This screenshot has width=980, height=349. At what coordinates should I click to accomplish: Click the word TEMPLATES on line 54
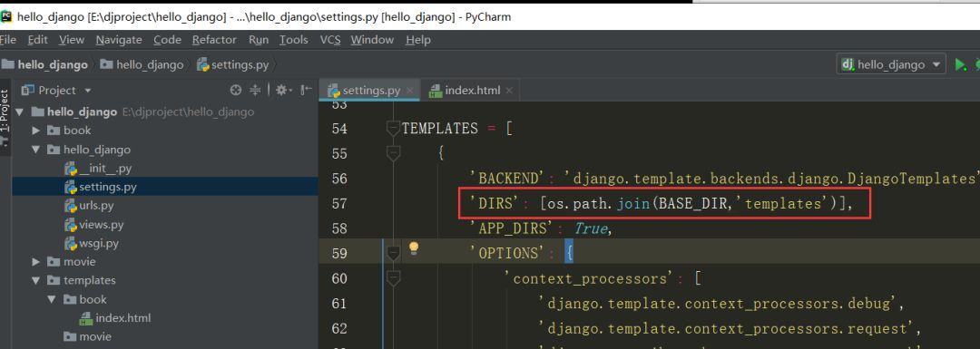click(440, 129)
